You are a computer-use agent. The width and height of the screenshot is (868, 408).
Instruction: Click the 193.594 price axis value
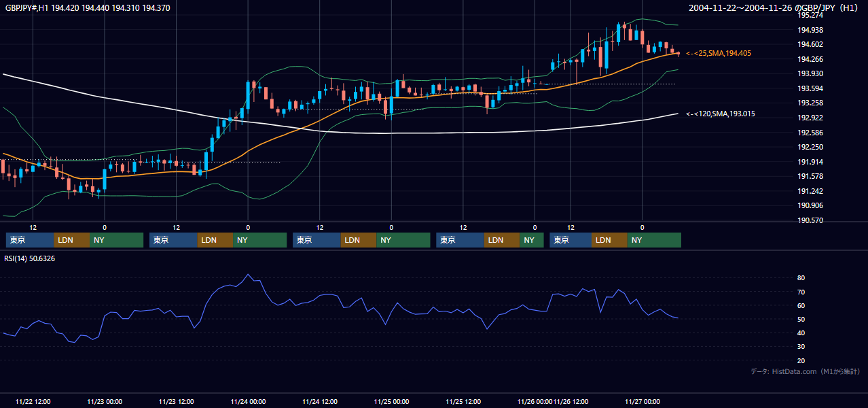point(811,88)
